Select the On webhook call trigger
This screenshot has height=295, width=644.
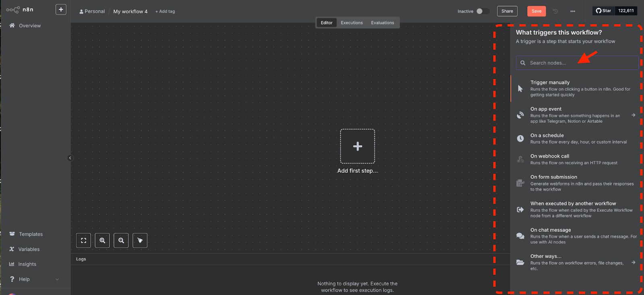(x=577, y=159)
